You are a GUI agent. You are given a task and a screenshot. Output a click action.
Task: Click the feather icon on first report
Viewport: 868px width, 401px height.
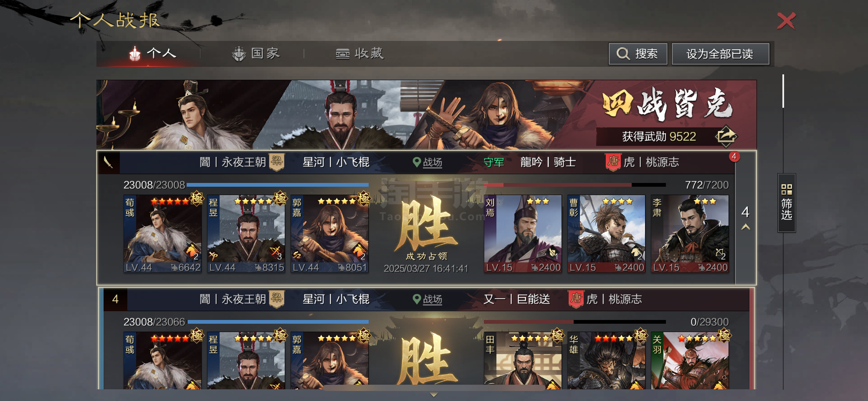109,162
